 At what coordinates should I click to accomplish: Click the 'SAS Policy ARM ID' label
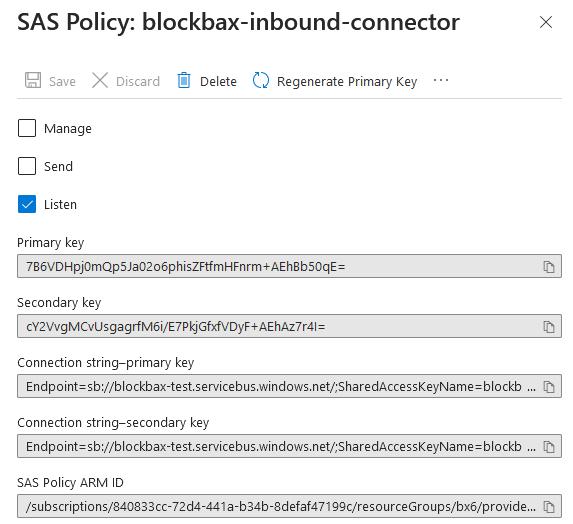click(70, 483)
